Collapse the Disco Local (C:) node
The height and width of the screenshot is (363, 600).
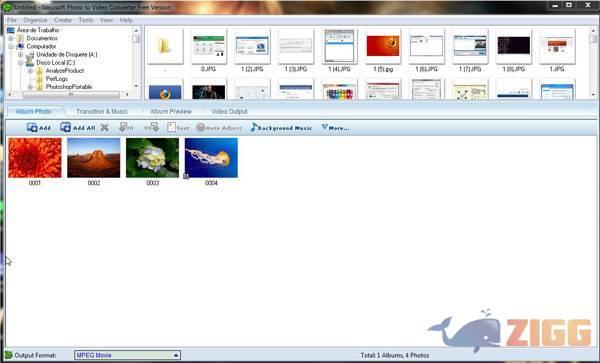(21, 63)
